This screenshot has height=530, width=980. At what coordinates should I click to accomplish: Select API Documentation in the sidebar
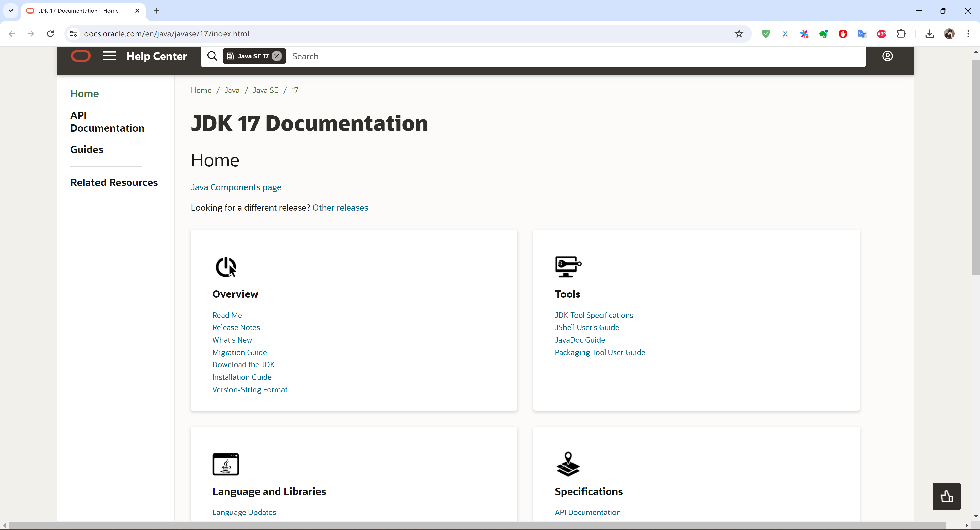point(107,122)
